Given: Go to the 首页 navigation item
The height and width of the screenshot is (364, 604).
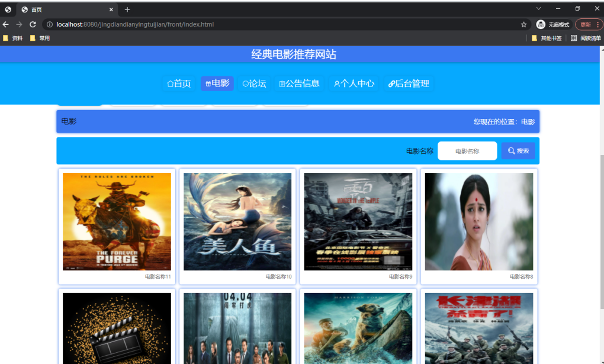Looking at the screenshot, I should pyautogui.click(x=179, y=83).
